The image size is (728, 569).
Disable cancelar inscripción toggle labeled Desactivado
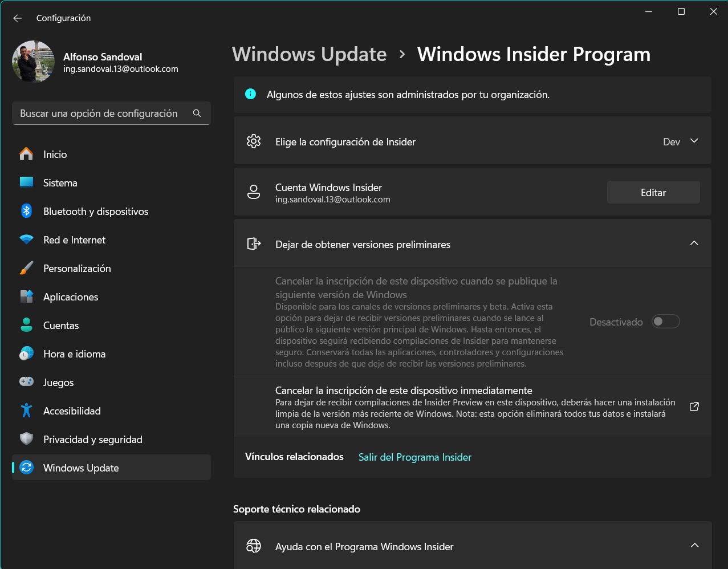[x=665, y=321]
